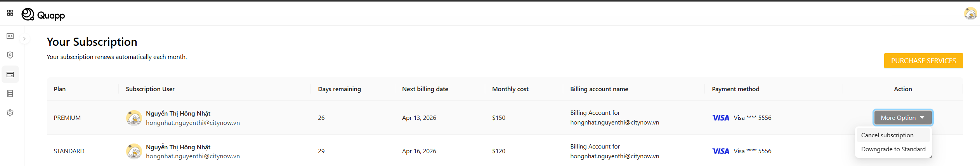The height and width of the screenshot is (166, 980).
Task: Open the security shield sidebar icon
Action: [10, 55]
